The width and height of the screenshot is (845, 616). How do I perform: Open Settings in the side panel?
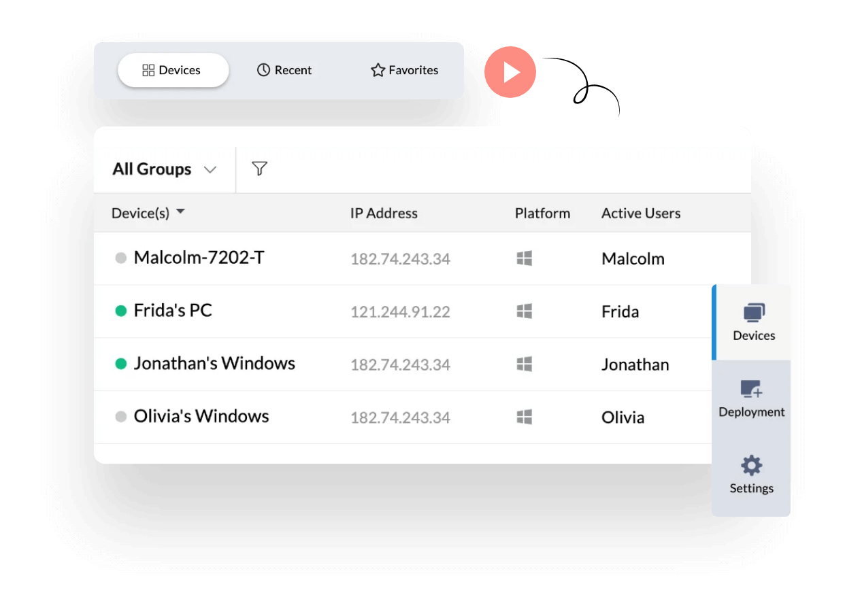coord(751,475)
